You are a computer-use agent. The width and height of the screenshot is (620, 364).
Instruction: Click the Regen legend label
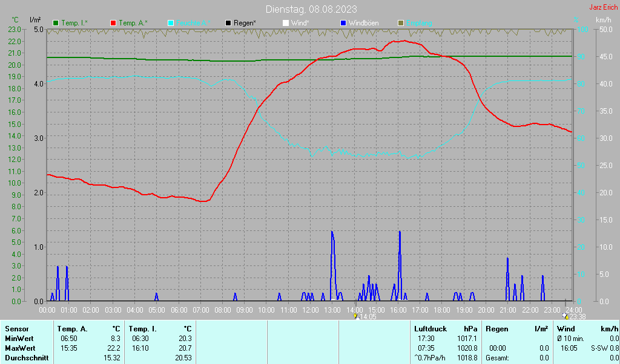coord(245,23)
